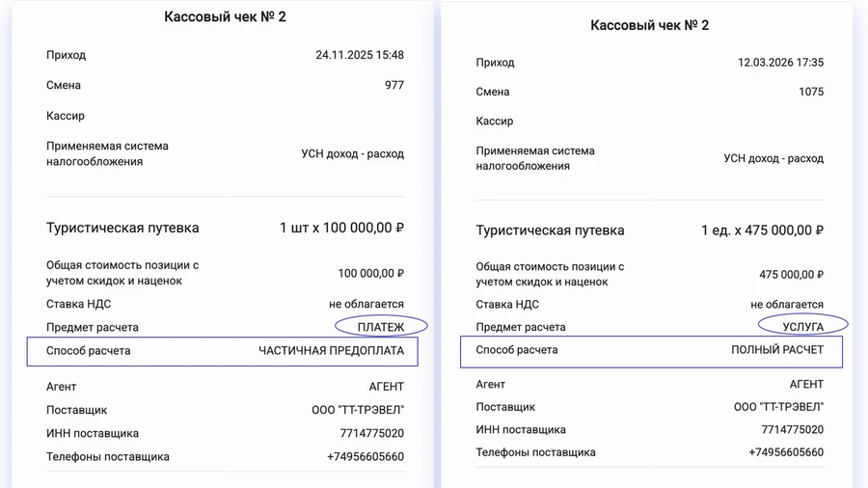This screenshot has width=868, height=488.
Task: Click the left receipt's Туристическая путевка item
Action: (122, 229)
